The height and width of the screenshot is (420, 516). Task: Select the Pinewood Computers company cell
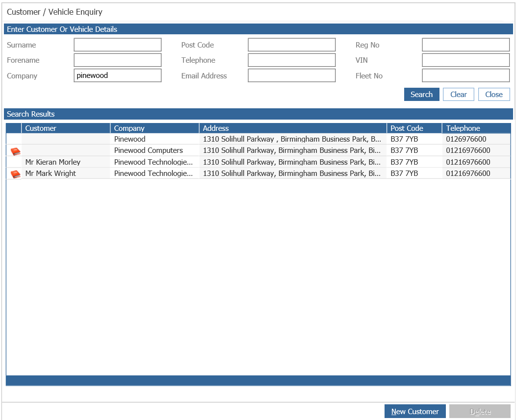click(155, 150)
